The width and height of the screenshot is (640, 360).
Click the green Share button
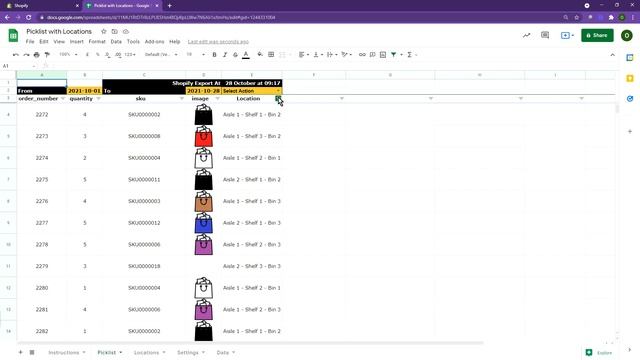597,36
